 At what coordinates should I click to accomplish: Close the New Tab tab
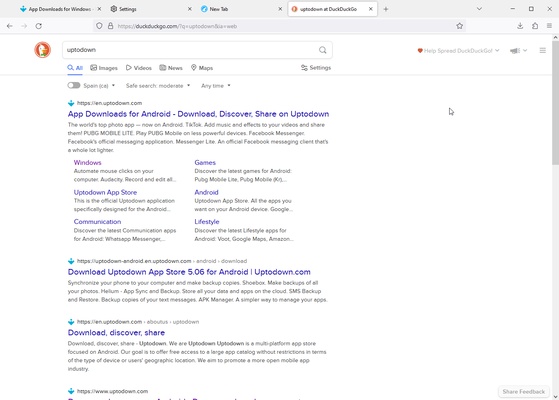pos(280,9)
